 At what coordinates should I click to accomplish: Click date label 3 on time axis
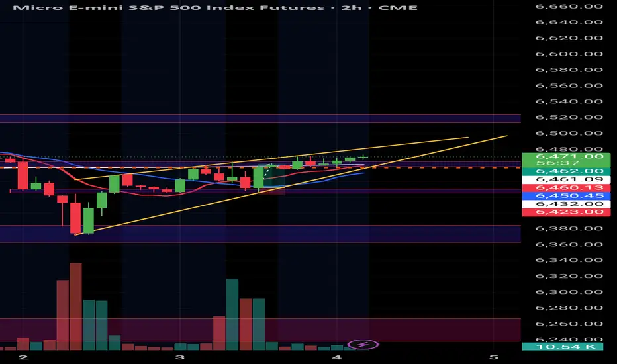pos(180,357)
